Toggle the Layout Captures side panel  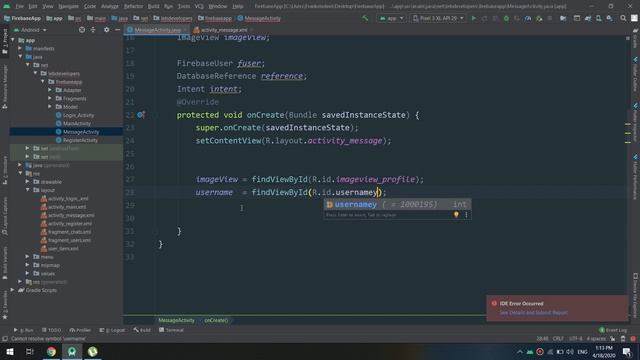[x=5, y=216]
